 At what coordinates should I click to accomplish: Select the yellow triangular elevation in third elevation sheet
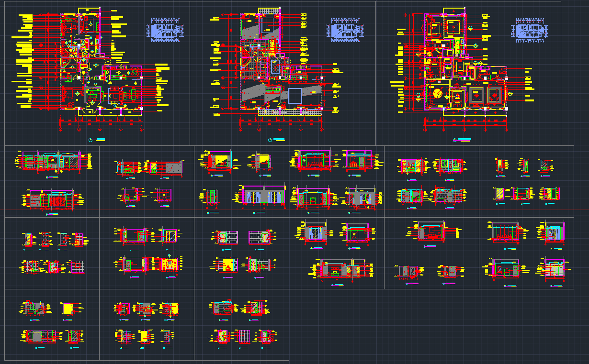click(x=221, y=161)
